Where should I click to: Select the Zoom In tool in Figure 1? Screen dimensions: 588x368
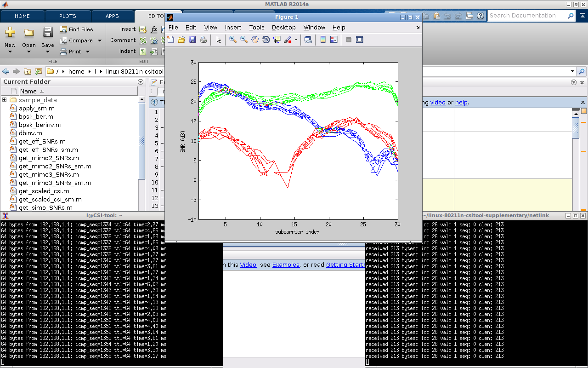[x=233, y=40]
